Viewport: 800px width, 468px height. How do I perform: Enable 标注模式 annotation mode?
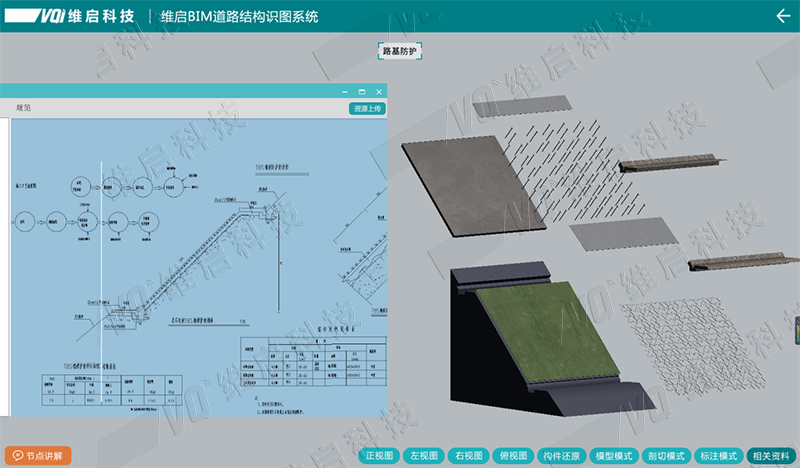coord(718,456)
